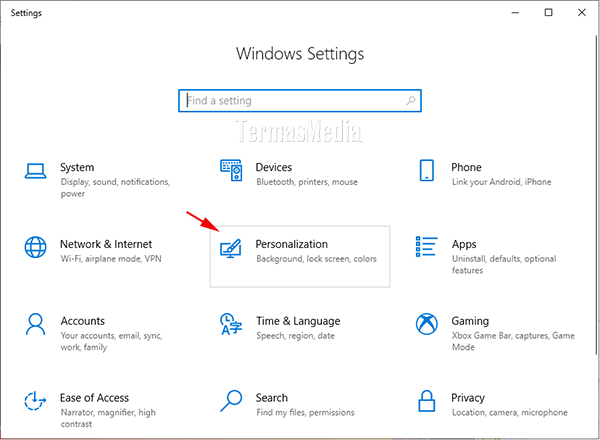Open the Time & Language clock icon
Viewport: 600px width, 440px height.
[x=231, y=324]
